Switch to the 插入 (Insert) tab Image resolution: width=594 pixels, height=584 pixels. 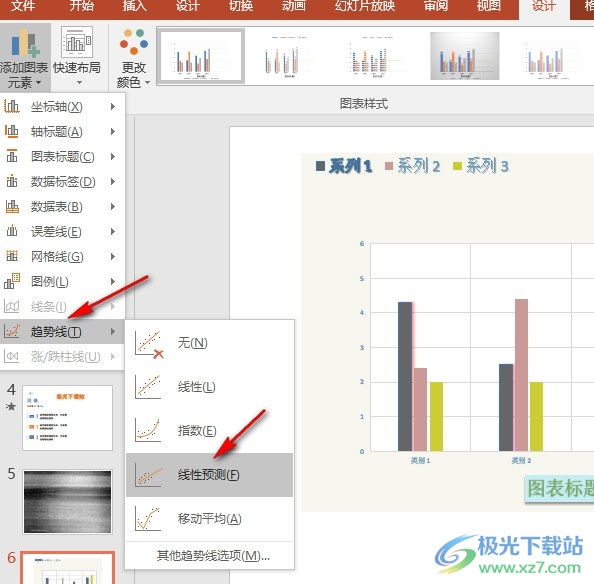click(x=134, y=6)
